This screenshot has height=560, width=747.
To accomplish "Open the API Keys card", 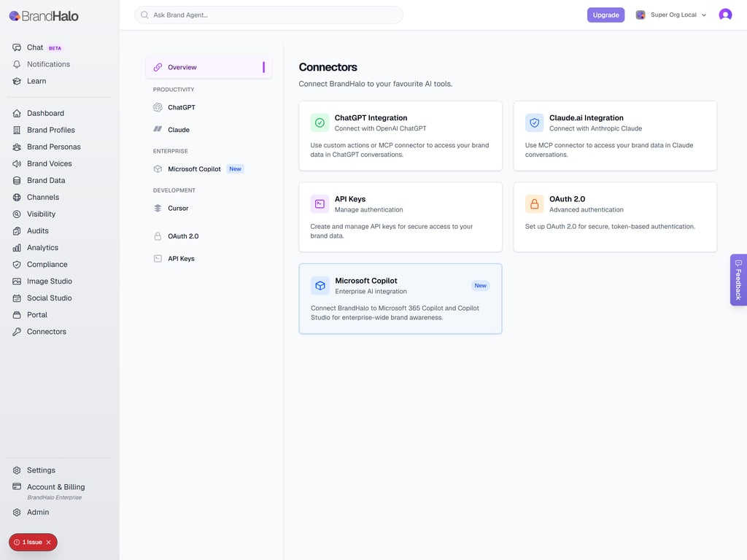I will 400,217.
